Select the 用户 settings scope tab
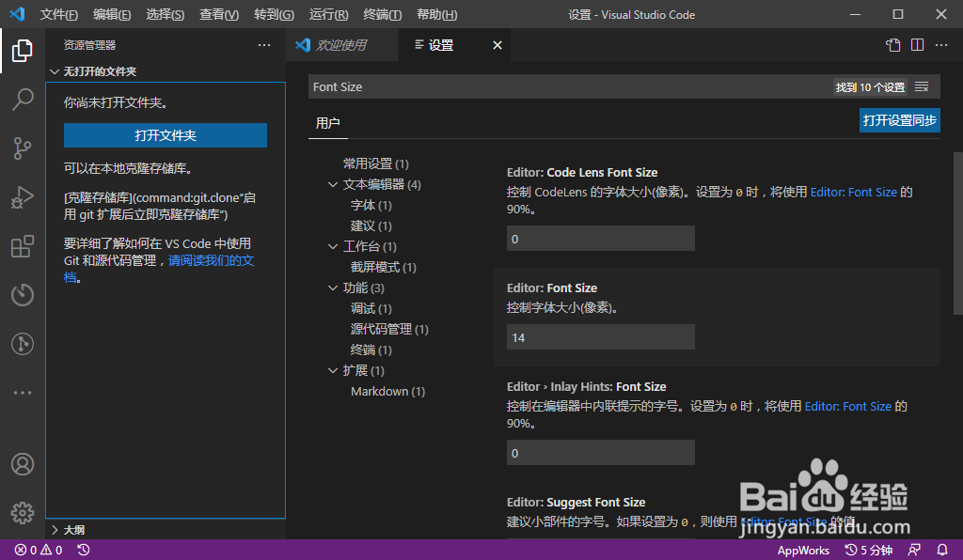963x560 pixels. tap(328, 123)
